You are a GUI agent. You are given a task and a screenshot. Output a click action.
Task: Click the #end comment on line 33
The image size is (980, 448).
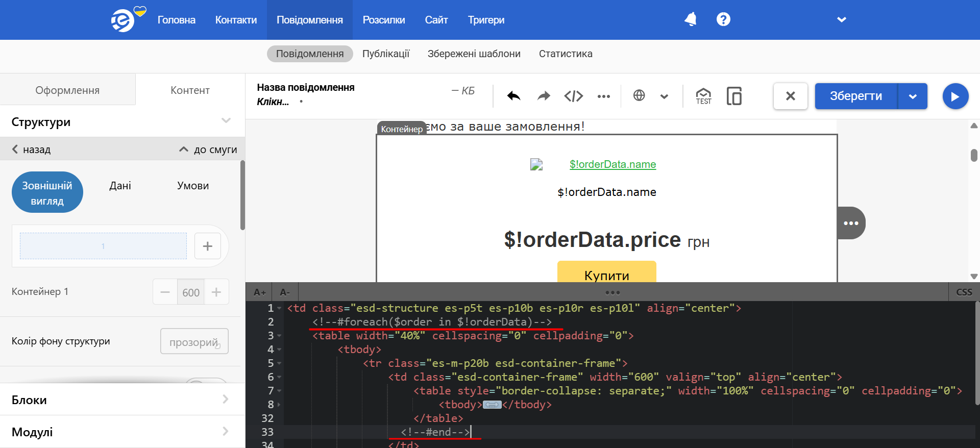pos(435,432)
